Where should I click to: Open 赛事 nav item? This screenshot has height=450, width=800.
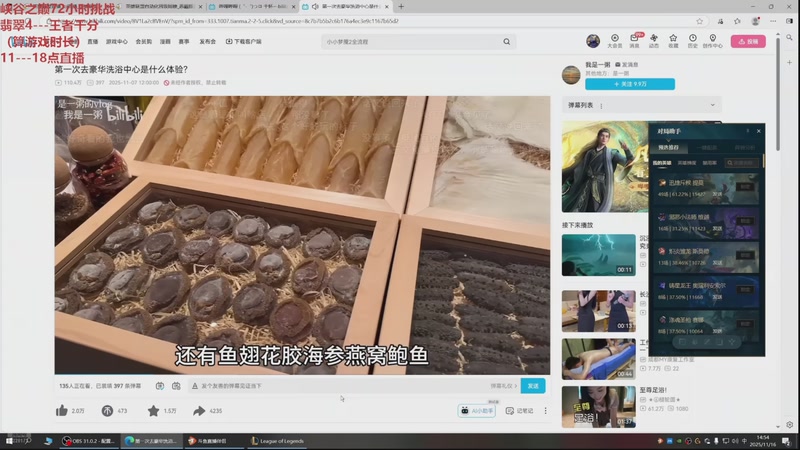coord(184,41)
